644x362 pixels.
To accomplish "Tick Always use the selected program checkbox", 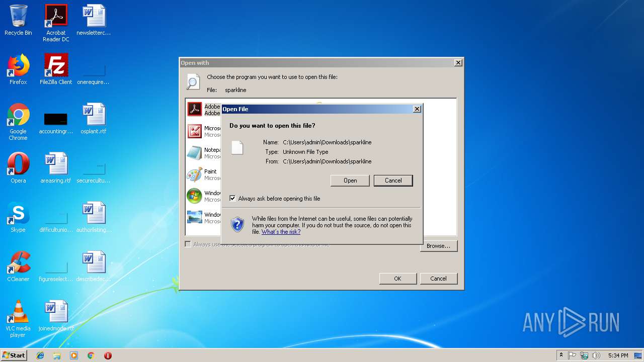I will (188, 244).
